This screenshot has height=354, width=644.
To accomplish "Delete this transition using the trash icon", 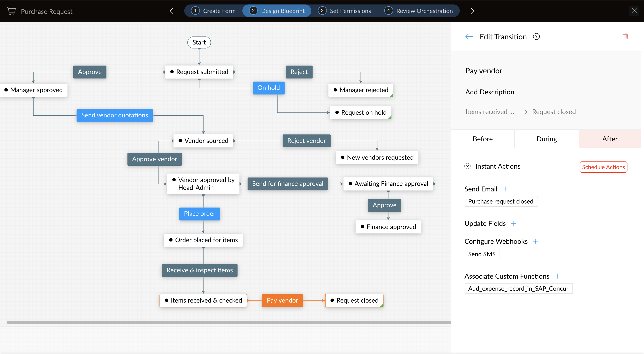I will click(x=626, y=36).
